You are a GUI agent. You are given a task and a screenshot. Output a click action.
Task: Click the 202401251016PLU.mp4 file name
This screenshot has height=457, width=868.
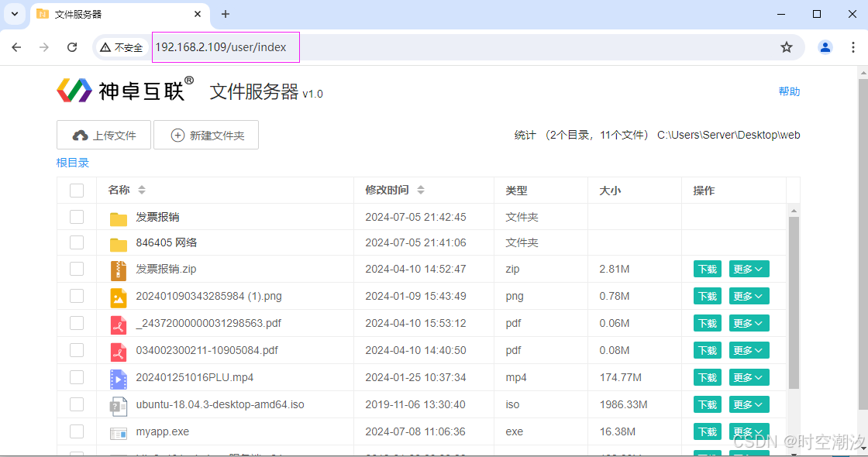tap(195, 377)
